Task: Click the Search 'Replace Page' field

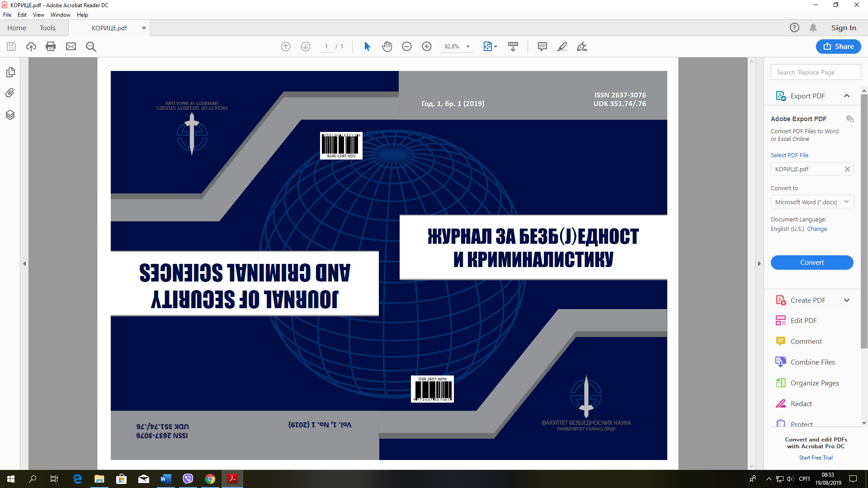Action: (x=815, y=72)
